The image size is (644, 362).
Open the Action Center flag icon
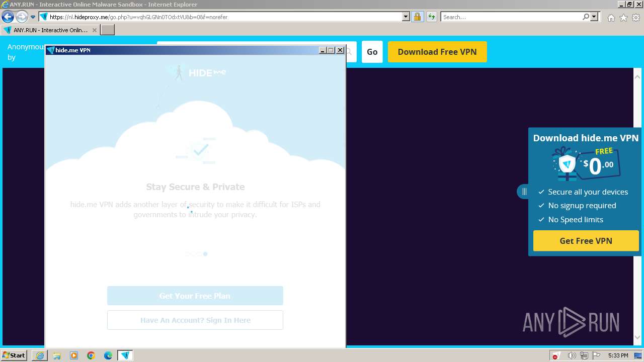coord(596,355)
